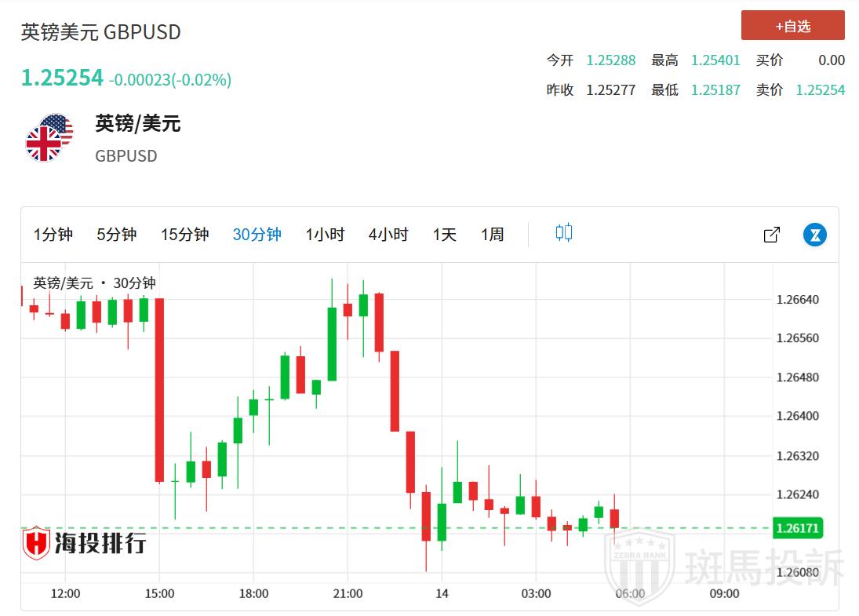
Task: Click the 1.26400 price axis level
Action: (797, 417)
